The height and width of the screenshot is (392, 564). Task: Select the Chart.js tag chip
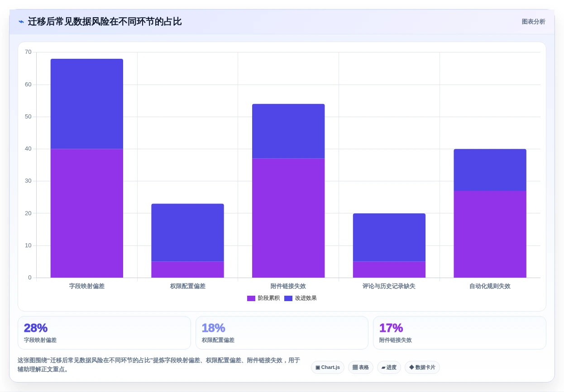point(328,367)
